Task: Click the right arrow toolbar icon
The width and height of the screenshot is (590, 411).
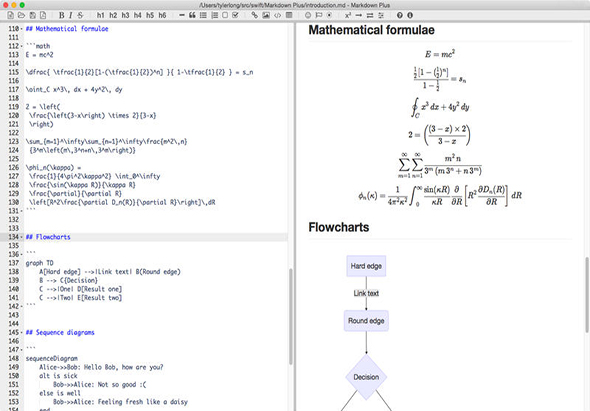Action: [x=359, y=15]
